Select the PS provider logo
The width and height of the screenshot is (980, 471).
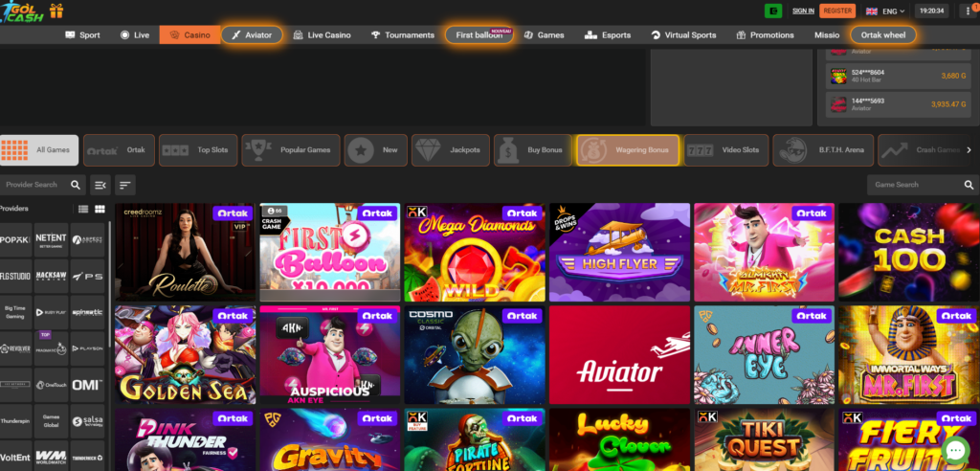coord(87,277)
